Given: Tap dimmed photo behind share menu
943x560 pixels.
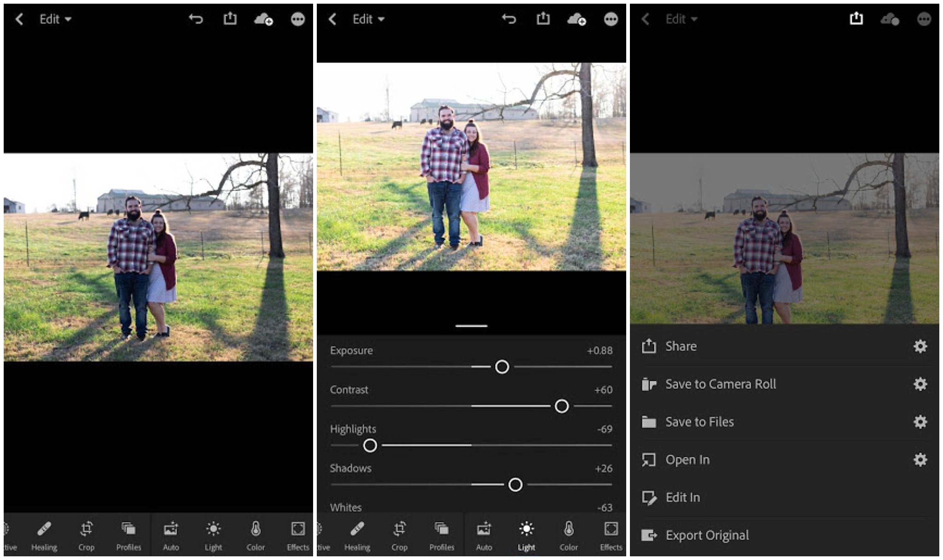Looking at the screenshot, I should click(x=785, y=238).
